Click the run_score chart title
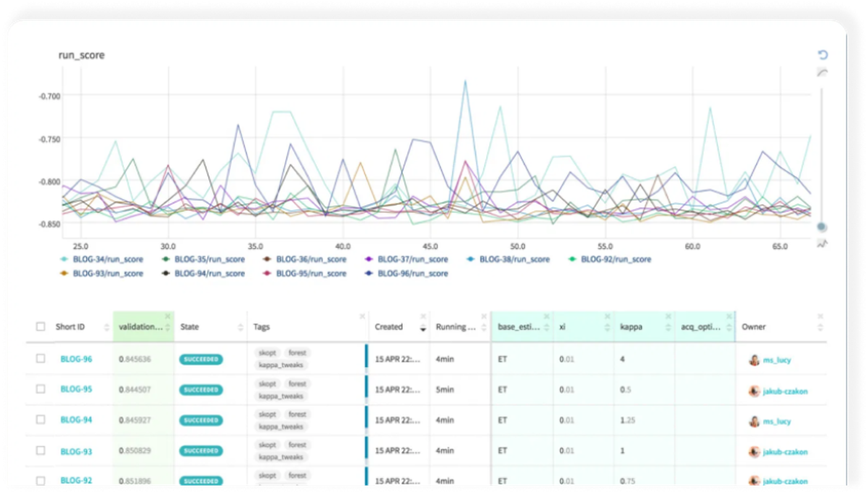This screenshot has height=493, width=868. [81, 55]
